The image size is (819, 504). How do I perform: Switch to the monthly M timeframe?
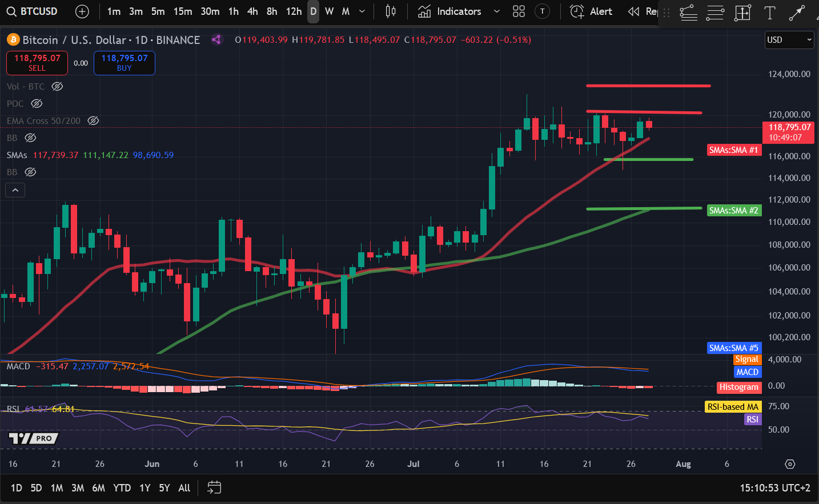coord(346,11)
